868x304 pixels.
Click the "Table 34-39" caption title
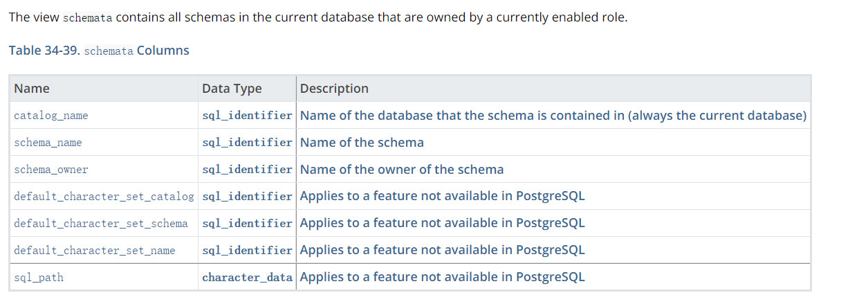pyautogui.click(x=98, y=51)
